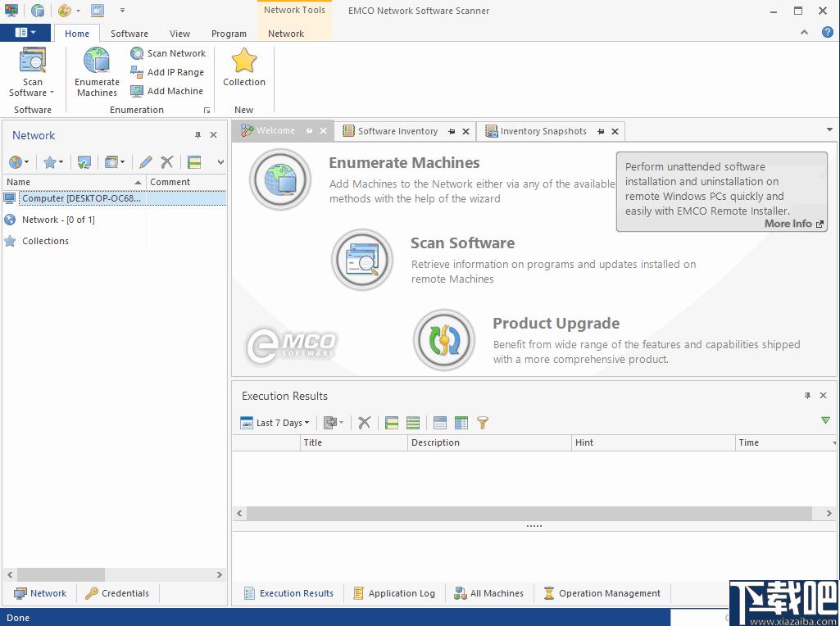840x626 pixels.
Task: Collapse the ribbon with the chevron
Action: tap(804, 33)
